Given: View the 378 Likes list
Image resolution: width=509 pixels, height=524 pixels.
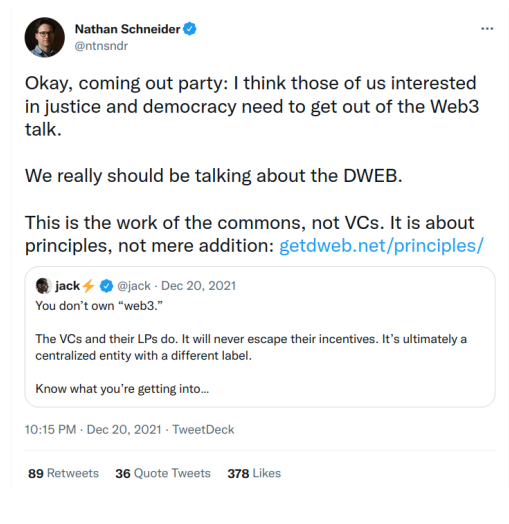Looking at the screenshot, I should (254, 473).
